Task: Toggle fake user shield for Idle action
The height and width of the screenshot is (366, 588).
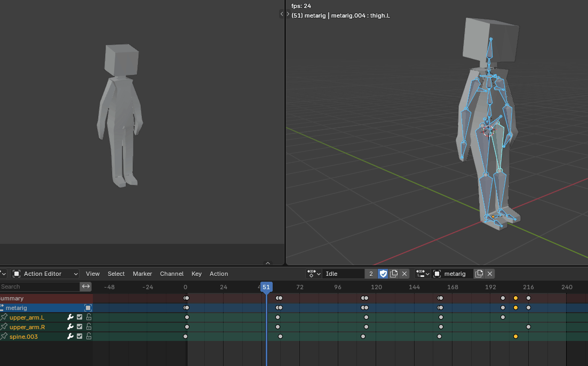Action: click(383, 274)
